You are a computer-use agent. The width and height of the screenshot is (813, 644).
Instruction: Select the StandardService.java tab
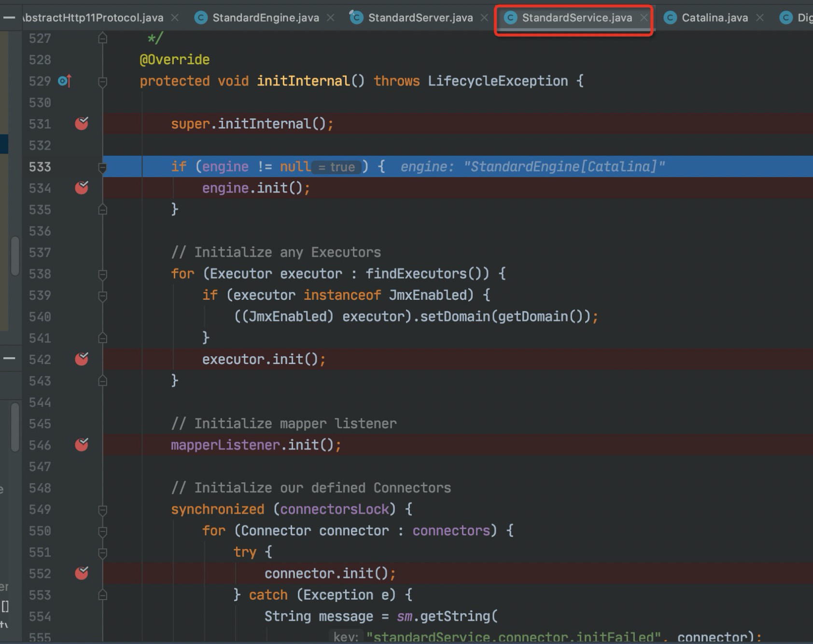click(576, 18)
